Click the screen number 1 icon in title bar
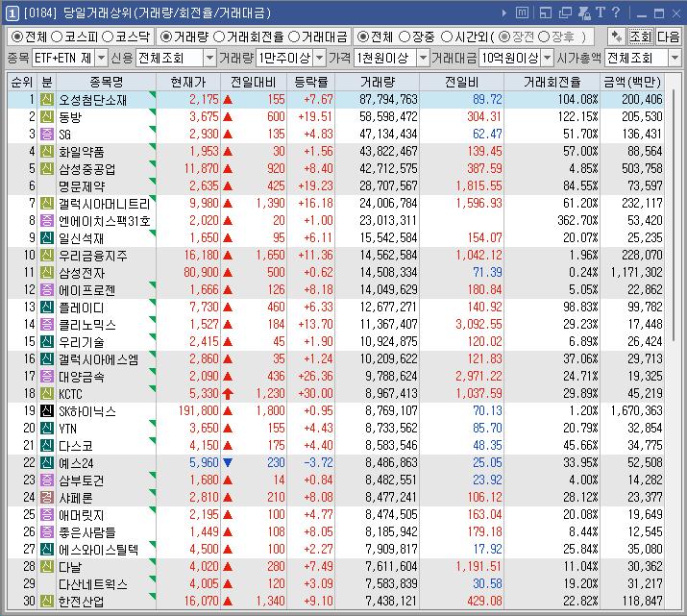The image size is (687, 616). (x=12, y=13)
